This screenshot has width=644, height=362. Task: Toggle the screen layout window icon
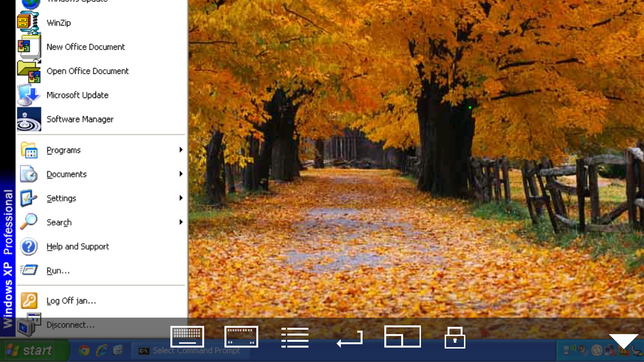[402, 337]
